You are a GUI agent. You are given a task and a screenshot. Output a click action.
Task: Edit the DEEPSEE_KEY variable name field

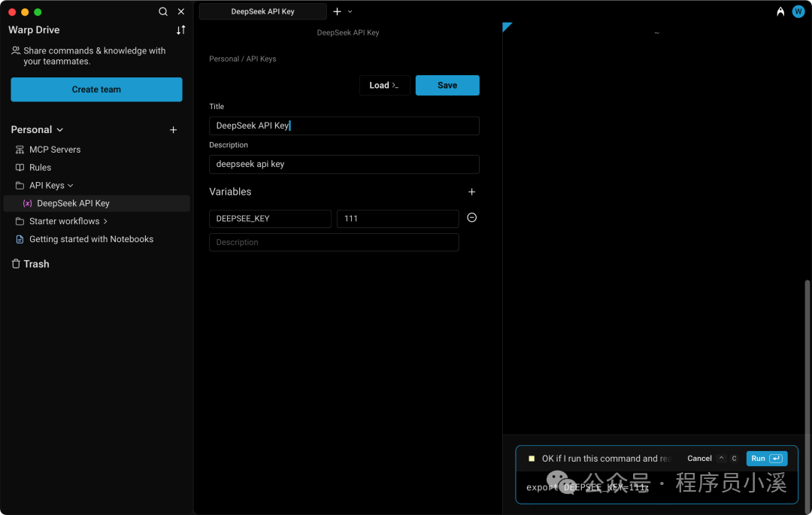[x=271, y=219]
